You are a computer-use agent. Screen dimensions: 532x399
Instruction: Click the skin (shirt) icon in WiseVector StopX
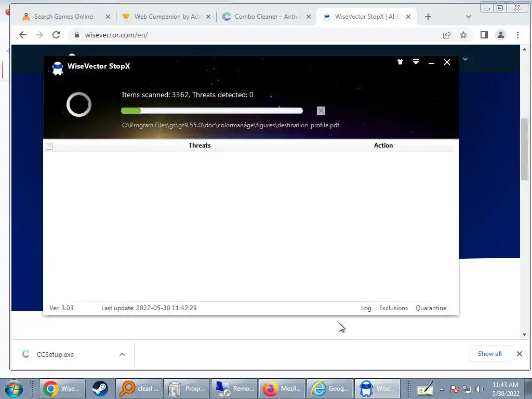pyautogui.click(x=401, y=62)
